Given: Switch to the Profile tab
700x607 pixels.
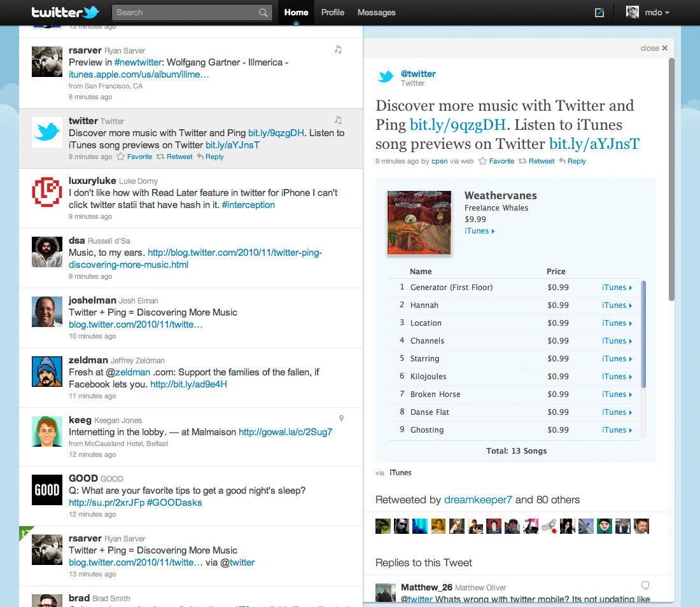Looking at the screenshot, I should pos(333,12).
